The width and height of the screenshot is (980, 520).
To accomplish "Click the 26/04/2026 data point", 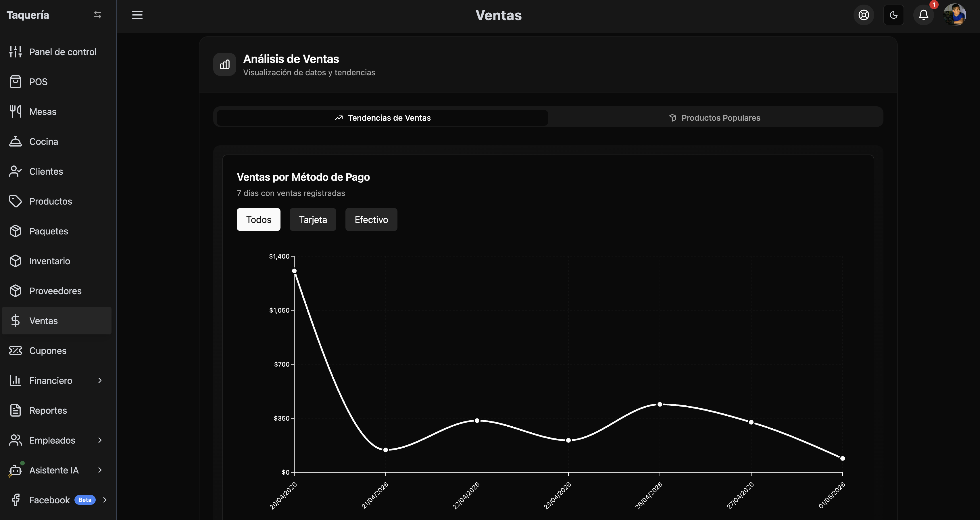I will (660, 404).
